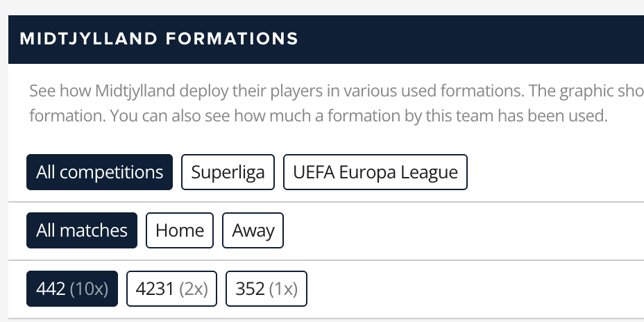This screenshot has height=322, width=644.
Task: View the 4231 formation
Action: [x=171, y=289]
